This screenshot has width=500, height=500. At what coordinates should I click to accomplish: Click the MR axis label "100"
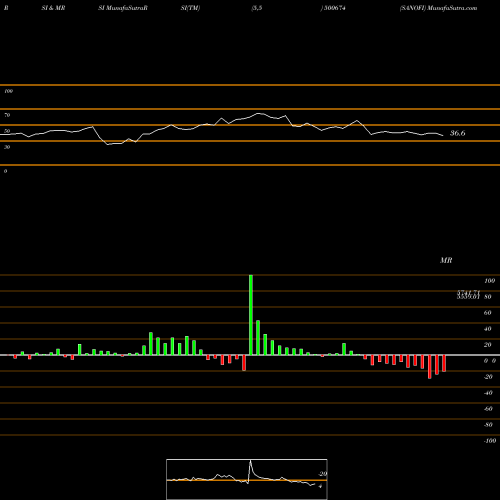(x=489, y=281)
